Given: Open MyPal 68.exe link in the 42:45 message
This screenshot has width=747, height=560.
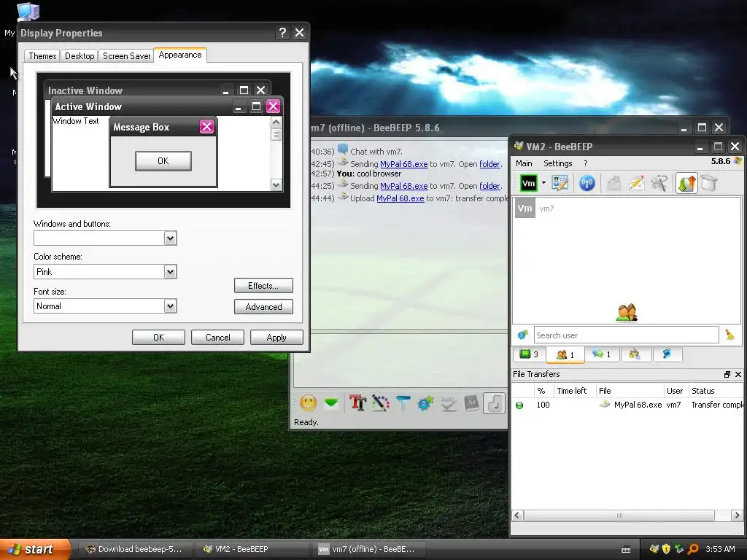Looking at the screenshot, I should coord(403,164).
